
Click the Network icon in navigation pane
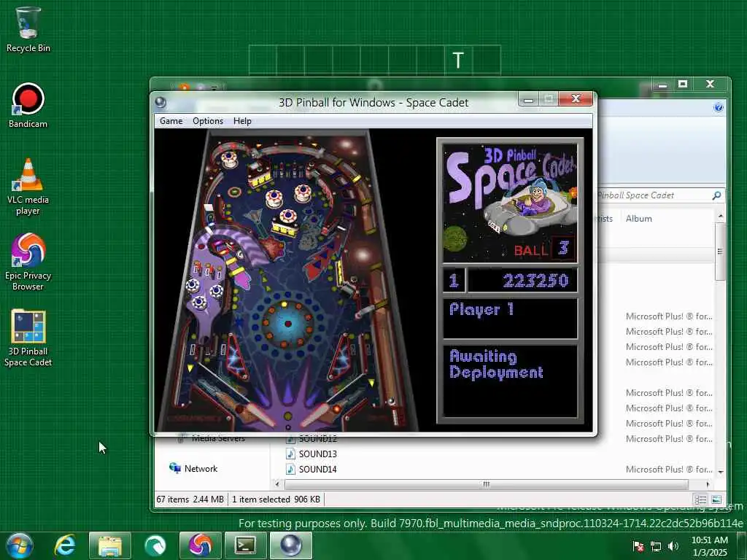point(175,468)
